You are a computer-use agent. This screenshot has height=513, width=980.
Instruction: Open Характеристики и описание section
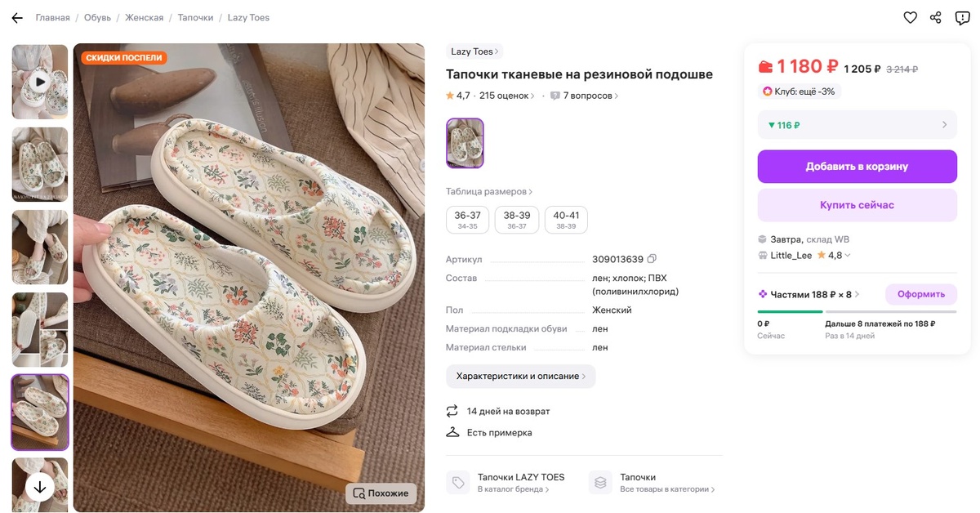520,376
